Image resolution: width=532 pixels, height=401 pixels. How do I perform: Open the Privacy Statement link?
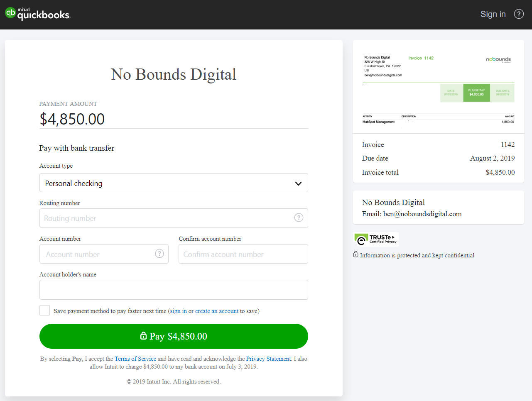268,359
